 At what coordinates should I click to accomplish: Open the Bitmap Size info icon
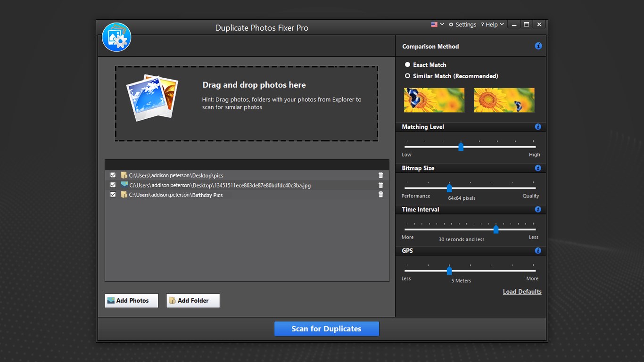(538, 168)
